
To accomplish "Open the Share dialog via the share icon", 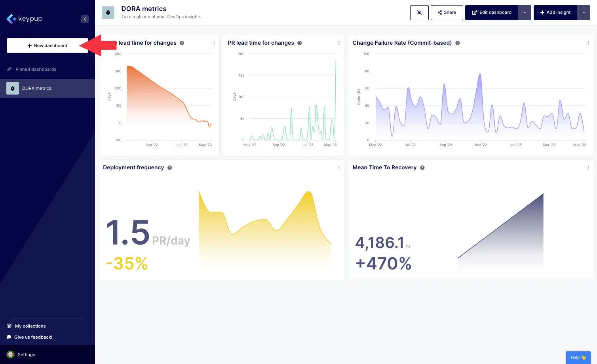I will [447, 12].
